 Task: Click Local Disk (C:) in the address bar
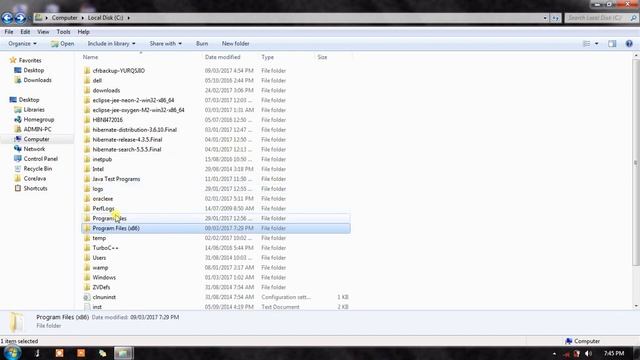coord(105,18)
